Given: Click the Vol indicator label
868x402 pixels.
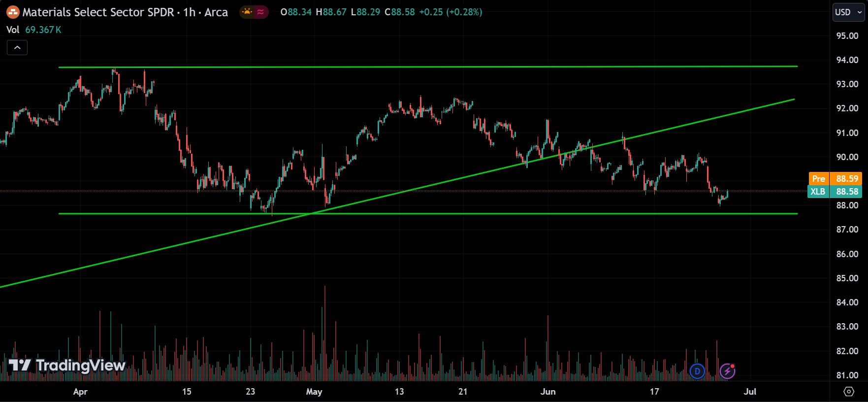Looking at the screenshot, I should coord(13,30).
